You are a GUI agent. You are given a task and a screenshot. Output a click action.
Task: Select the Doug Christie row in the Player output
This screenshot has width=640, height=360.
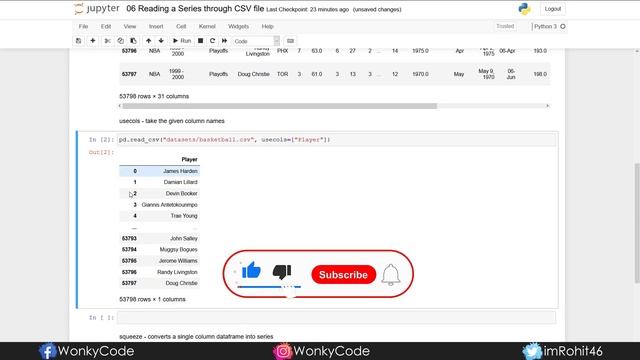[159, 283]
